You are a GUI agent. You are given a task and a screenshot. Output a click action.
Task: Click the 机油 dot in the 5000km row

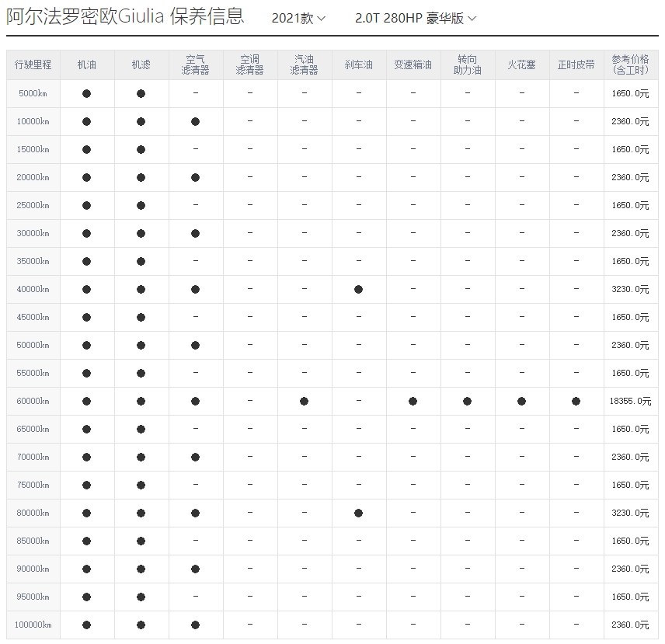[87, 94]
